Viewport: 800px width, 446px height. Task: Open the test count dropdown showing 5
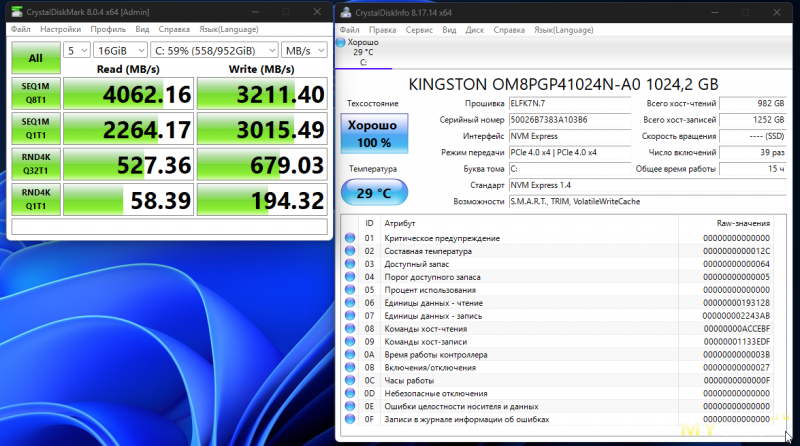[x=77, y=51]
